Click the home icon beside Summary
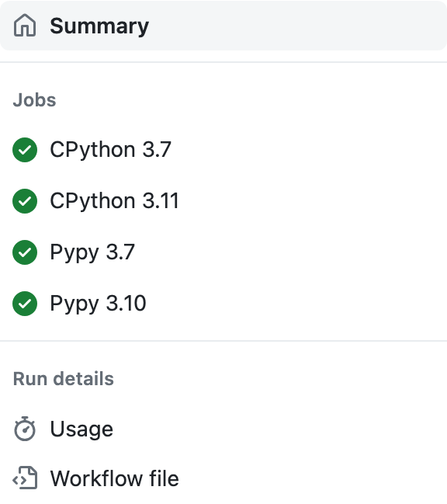 (25, 26)
